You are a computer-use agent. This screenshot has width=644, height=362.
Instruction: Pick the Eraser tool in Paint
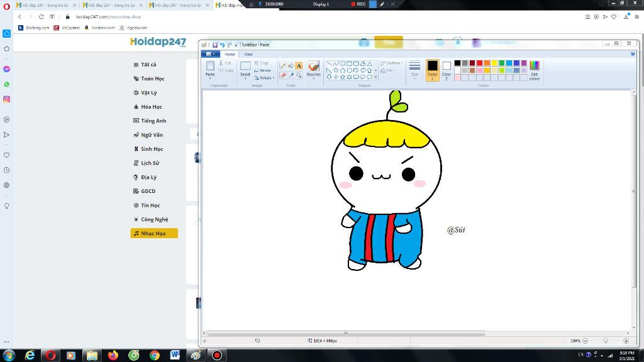(x=283, y=75)
